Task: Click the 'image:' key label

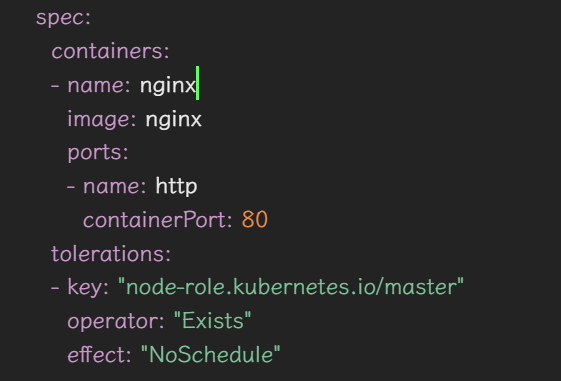Action: point(102,119)
